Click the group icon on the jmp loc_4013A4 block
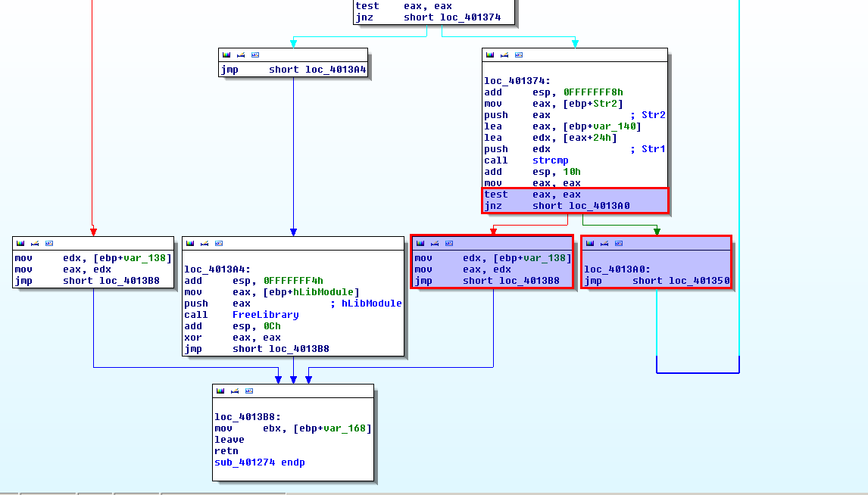This screenshot has width=868, height=495. click(x=255, y=55)
